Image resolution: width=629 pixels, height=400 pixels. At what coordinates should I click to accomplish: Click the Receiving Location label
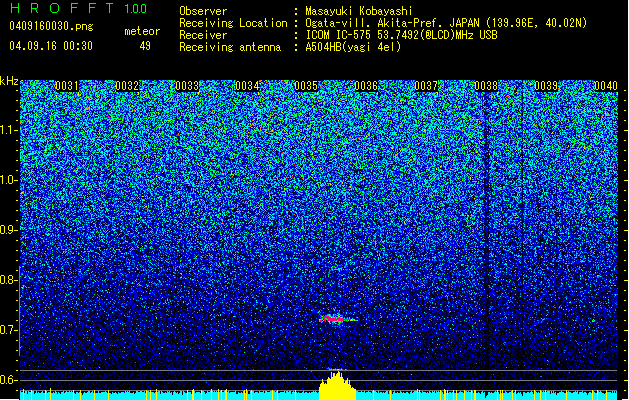(233, 23)
